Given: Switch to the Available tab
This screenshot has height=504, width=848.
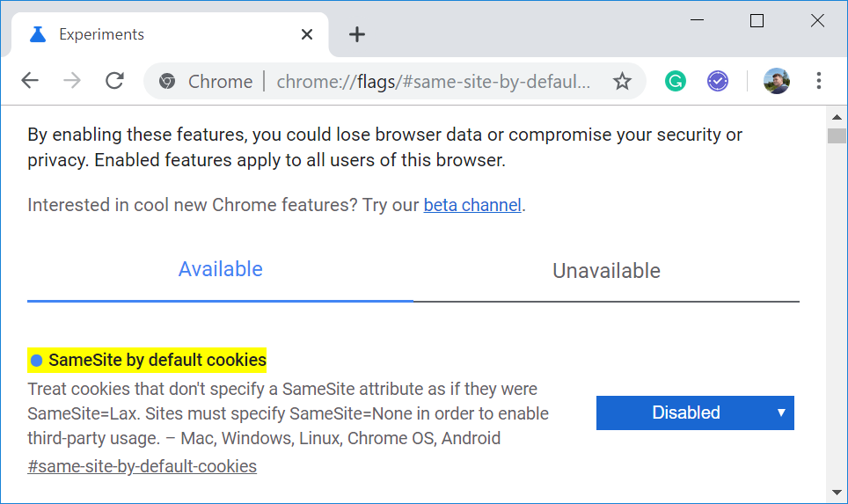Looking at the screenshot, I should [x=220, y=269].
